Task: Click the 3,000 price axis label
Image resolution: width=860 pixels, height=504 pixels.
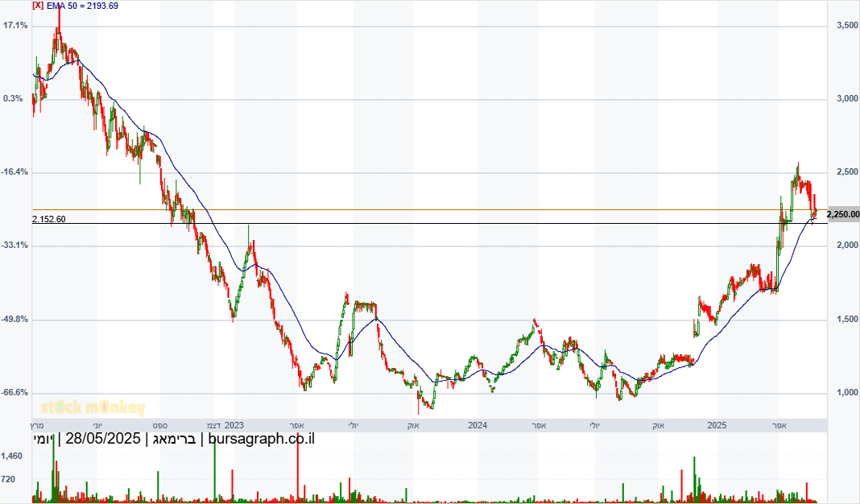Action: [847, 99]
